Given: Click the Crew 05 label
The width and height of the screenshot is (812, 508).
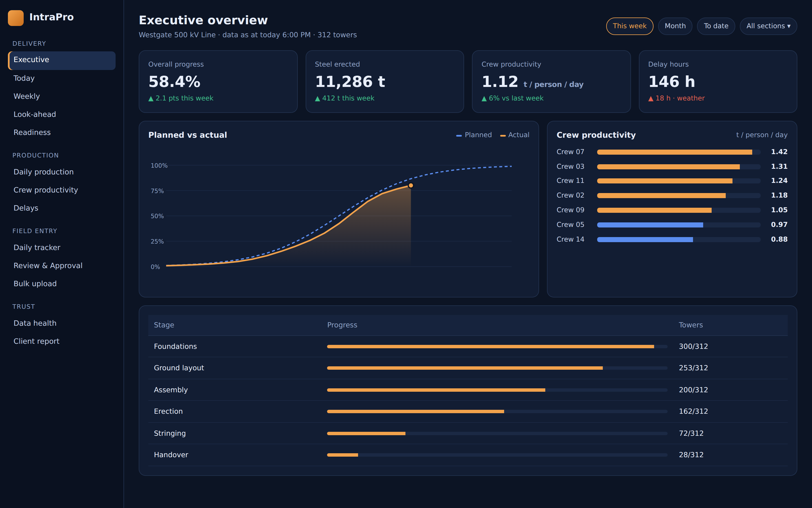Looking at the screenshot, I should click(570, 225).
